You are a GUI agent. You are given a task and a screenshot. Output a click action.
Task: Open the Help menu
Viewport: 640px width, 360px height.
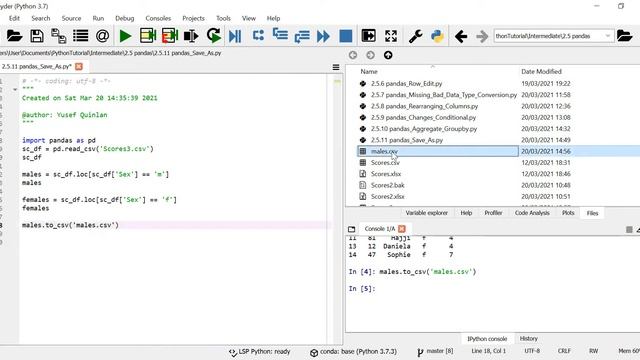point(273,18)
